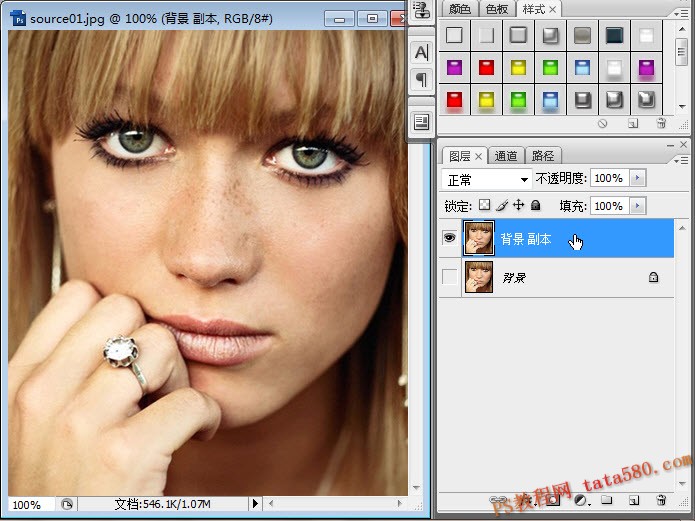Add a layer mask with mask icon
This screenshot has height=521, width=695.
tap(552, 501)
